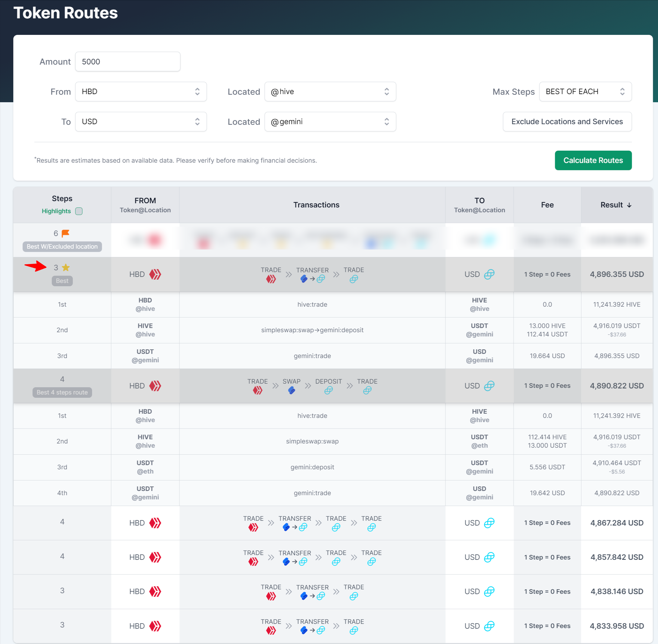
Task: Click Hive logo in 4,838.146 USD route
Action: click(x=155, y=592)
